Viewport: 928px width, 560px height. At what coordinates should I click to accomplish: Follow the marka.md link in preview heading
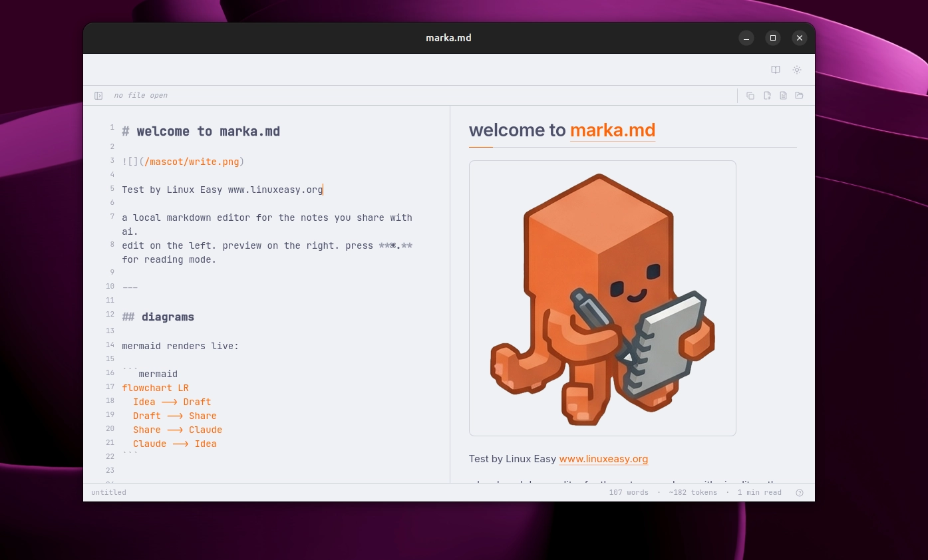613,130
